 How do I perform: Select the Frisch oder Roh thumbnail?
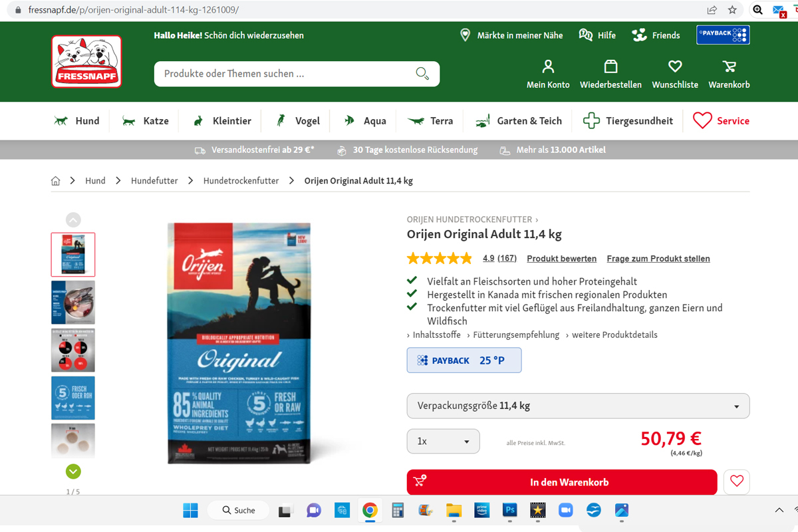click(73, 398)
